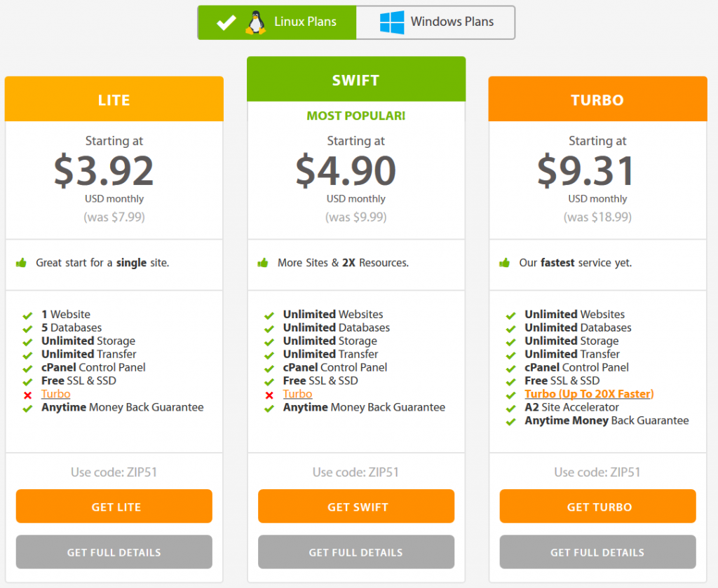Click the red X beside Turbo in LITE plan
This screenshot has height=588, width=718.
coord(26,394)
